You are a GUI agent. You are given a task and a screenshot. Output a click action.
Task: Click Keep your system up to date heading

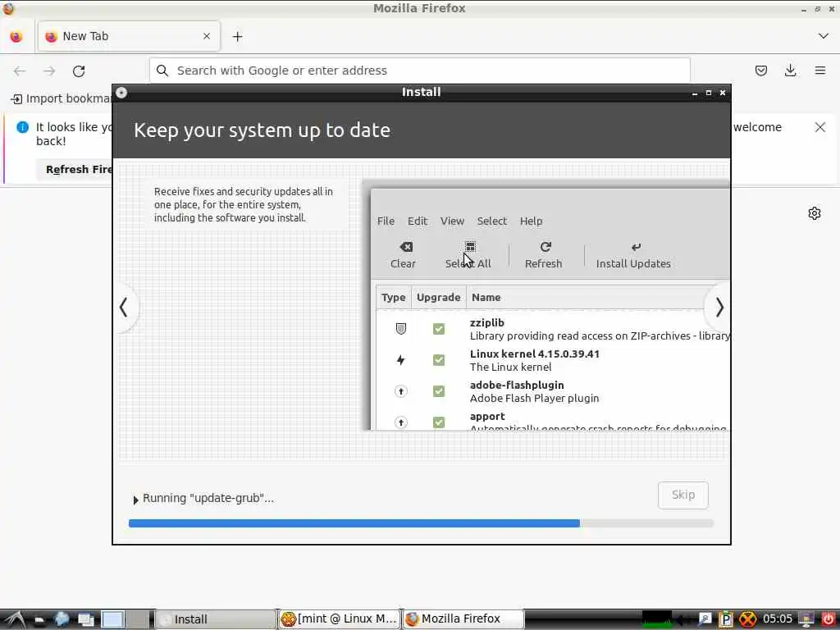[262, 130]
